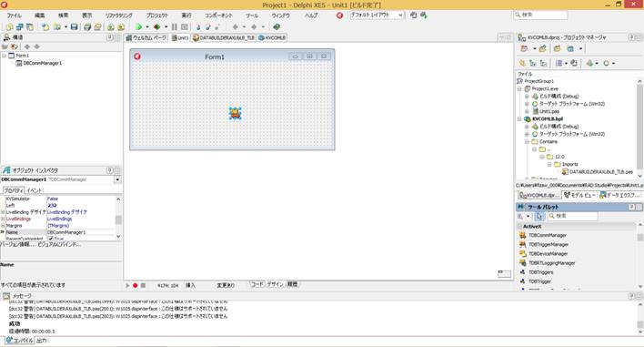The image size is (644, 347).
Task: Select the DBCommManager1 component on Form1
Action: coord(235,113)
